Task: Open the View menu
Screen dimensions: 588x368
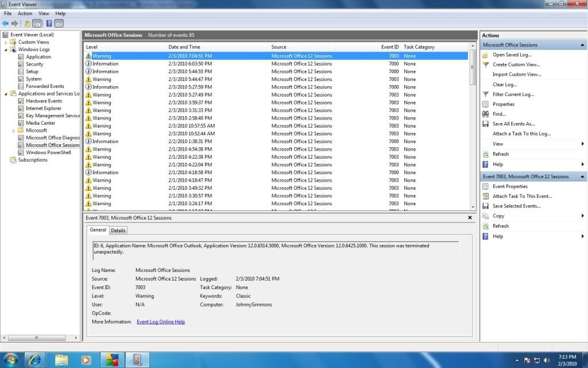Action: click(44, 13)
